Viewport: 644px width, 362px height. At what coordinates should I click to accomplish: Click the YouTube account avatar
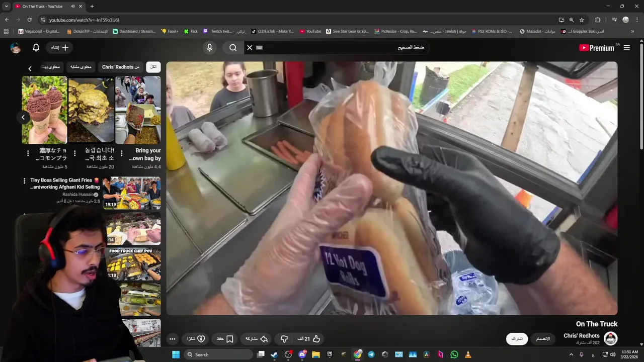pyautogui.click(x=16, y=48)
